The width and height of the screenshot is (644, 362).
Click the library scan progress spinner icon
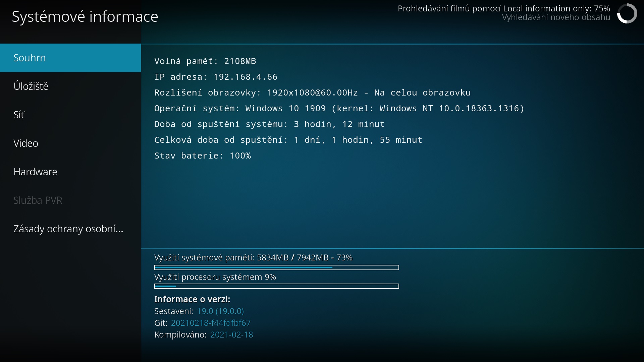(x=627, y=13)
